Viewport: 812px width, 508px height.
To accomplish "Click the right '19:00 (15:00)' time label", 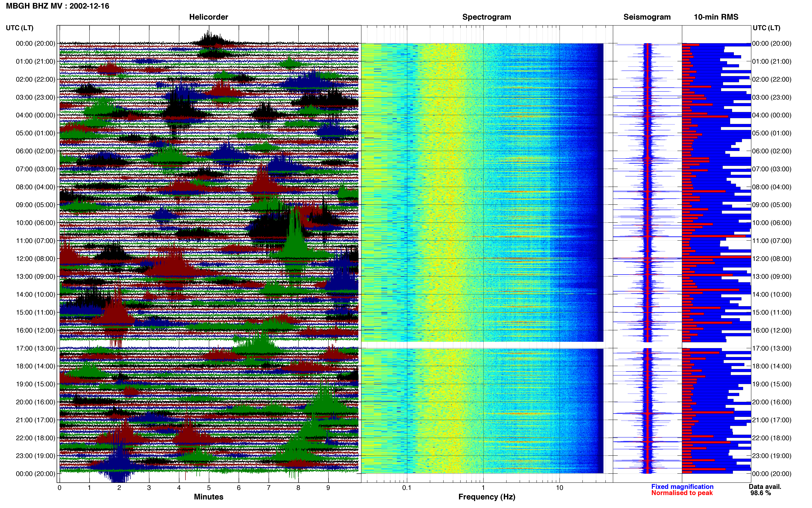I will point(772,384).
